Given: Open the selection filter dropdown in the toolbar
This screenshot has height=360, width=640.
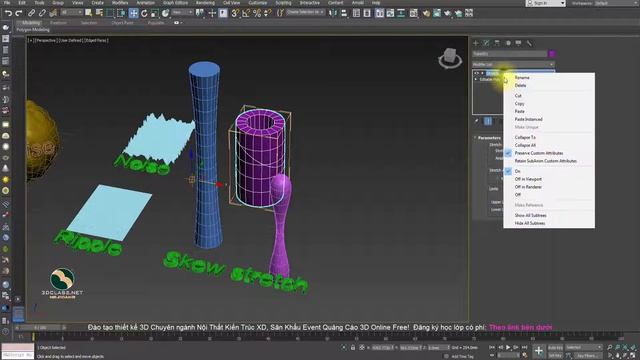Looking at the screenshot, I should (x=72, y=13).
